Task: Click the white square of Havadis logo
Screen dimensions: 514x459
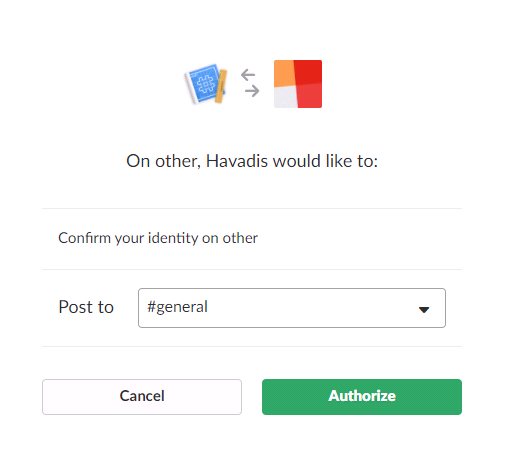Action: tap(286, 97)
